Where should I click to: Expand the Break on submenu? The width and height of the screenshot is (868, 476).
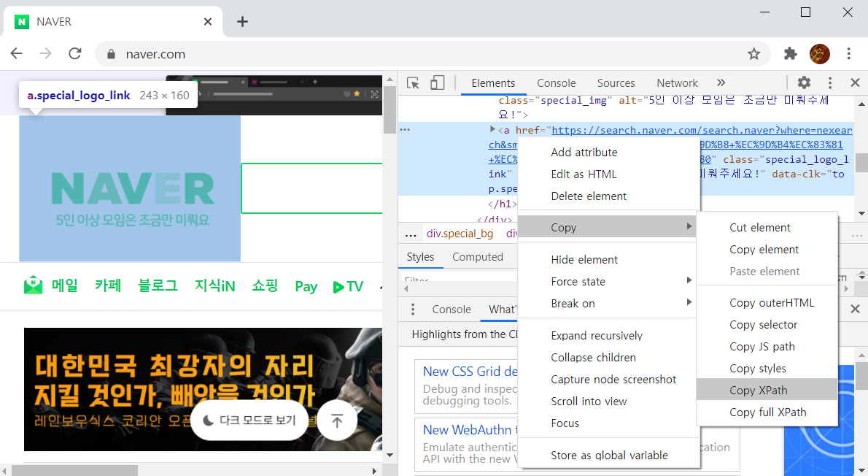[608, 304]
